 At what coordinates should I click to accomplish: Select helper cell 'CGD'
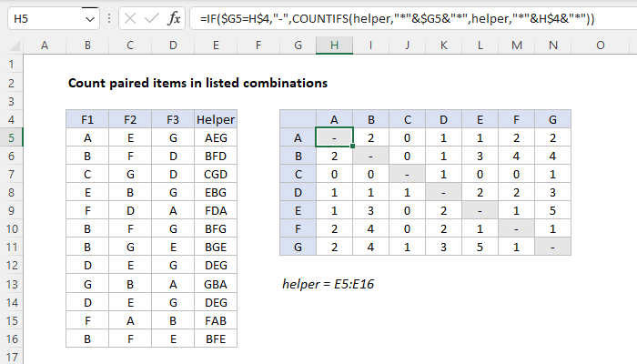(216, 175)
